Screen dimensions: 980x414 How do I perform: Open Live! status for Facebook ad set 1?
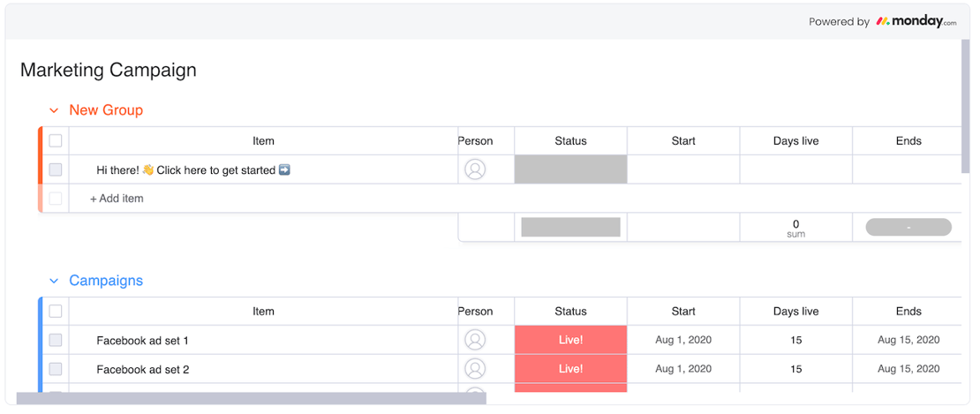click(570, 340)
